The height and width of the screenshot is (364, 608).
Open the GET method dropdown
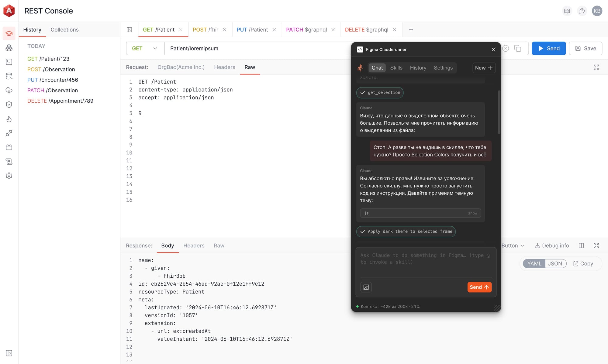pos(145,48)
